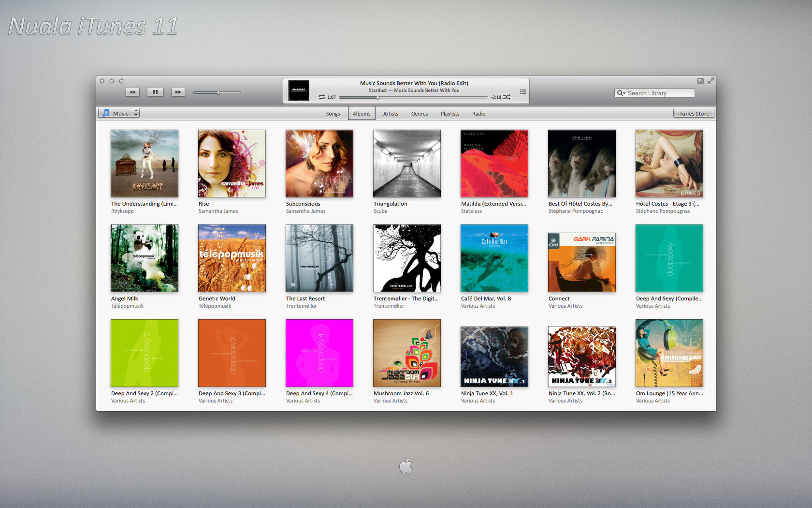Select the Om Lounge album cover

[669, 353]
